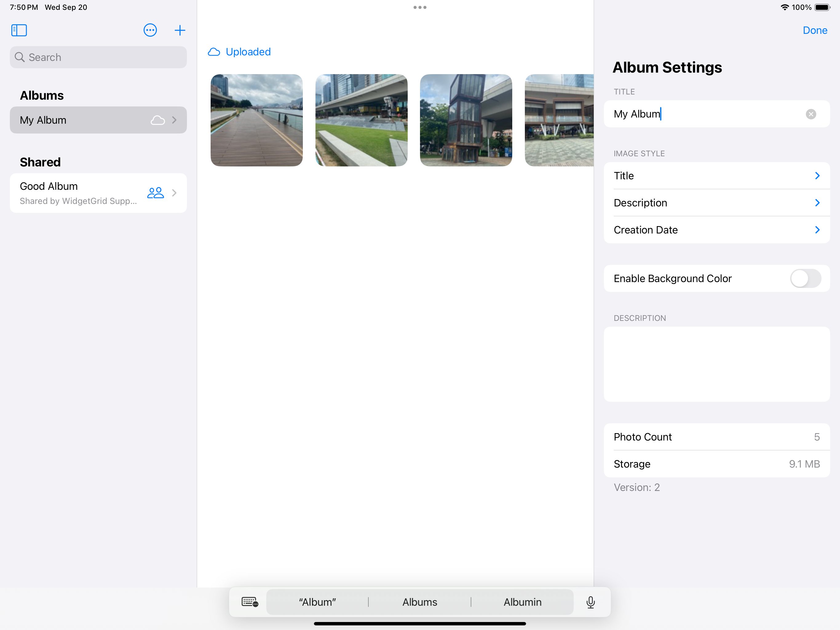This screenshot has width=840, height=630.
Task: Click the empty Description text area
Action: [x=717, y=365]
